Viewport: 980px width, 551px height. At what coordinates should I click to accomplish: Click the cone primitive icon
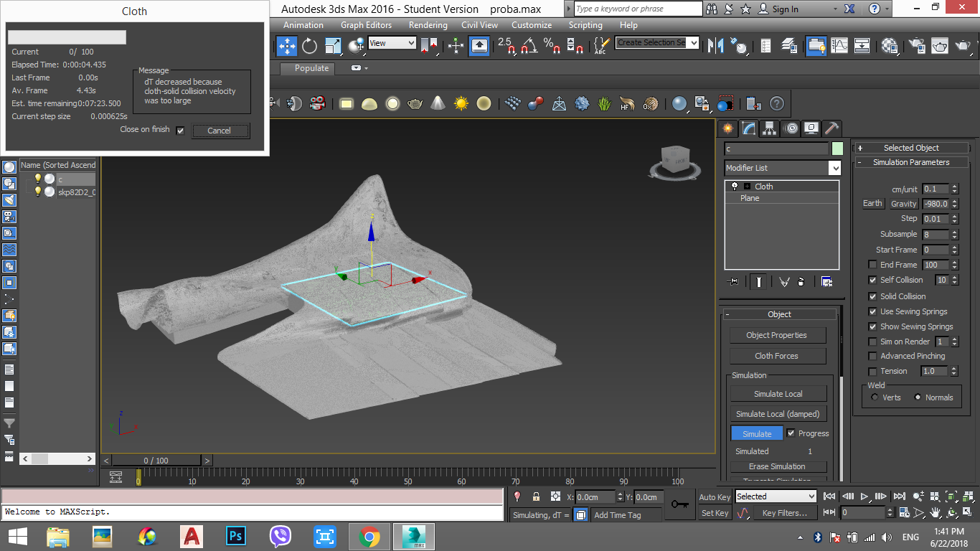(x=438, y=103)
